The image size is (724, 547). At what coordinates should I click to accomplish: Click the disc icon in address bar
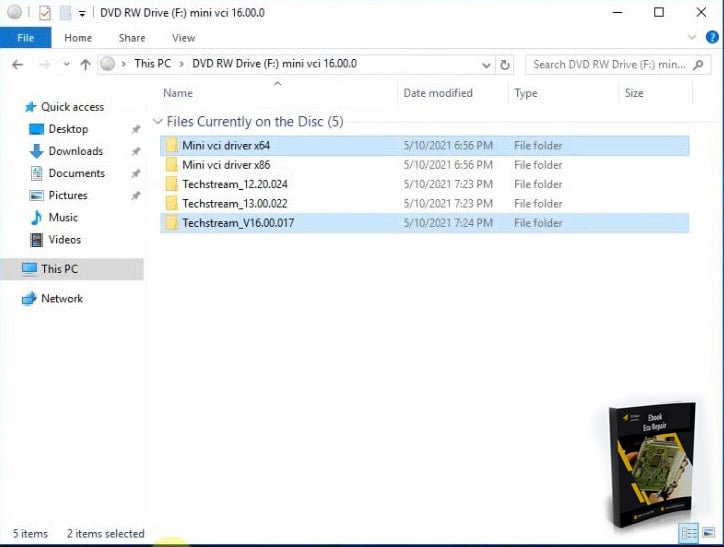[108, 64]
